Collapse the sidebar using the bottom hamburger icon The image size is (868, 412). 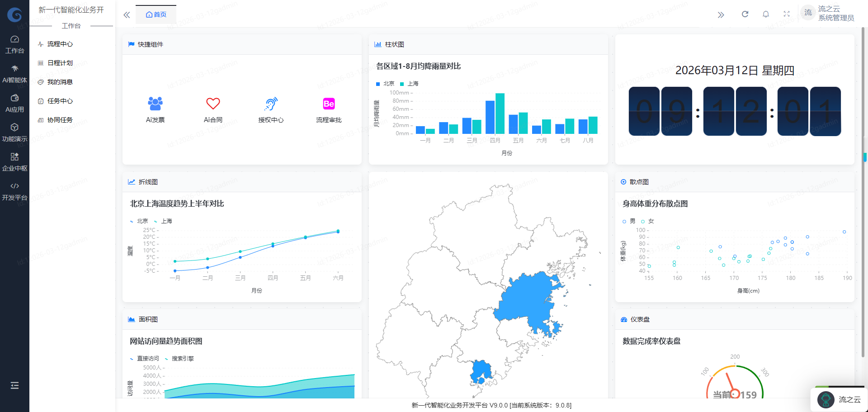(14, 385)
